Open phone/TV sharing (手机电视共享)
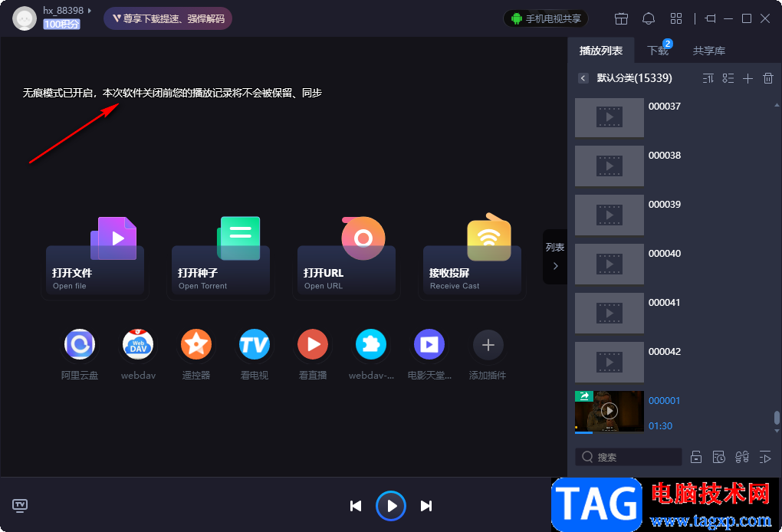 tap(546, 18)
